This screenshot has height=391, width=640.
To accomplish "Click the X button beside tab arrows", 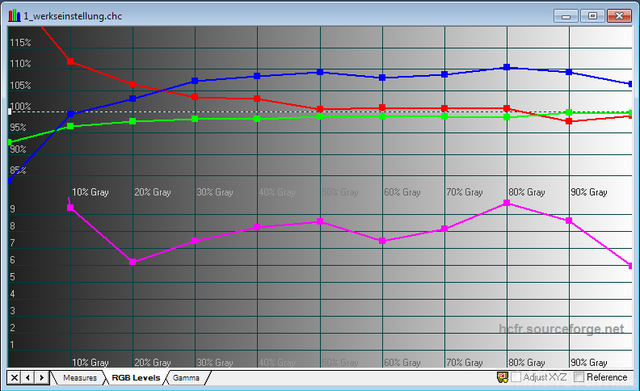I will click(14, 378).
